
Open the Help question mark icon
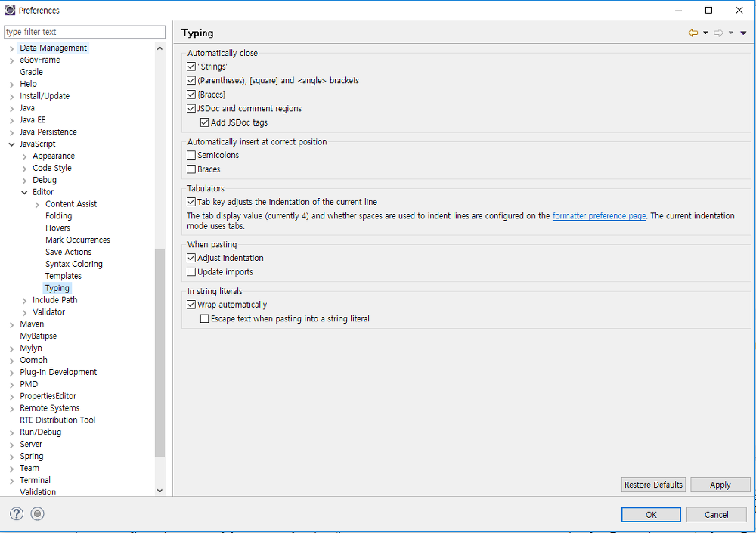[17, 513]
